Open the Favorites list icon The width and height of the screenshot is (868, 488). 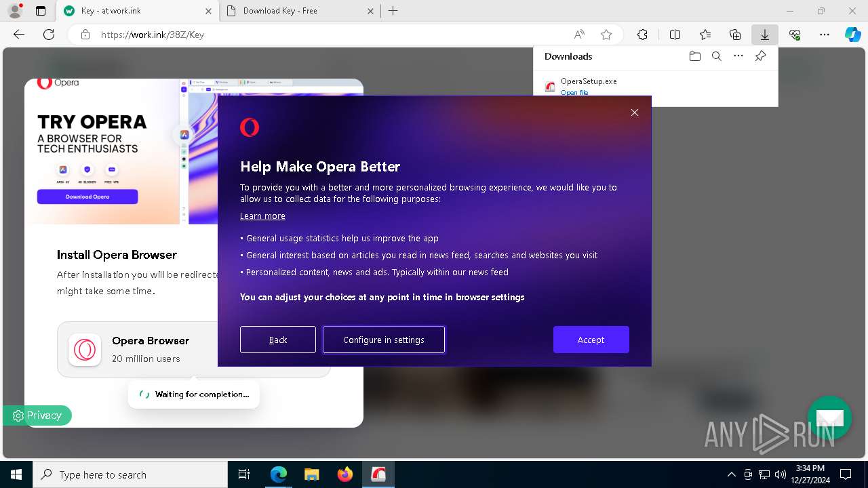(705, 35)
